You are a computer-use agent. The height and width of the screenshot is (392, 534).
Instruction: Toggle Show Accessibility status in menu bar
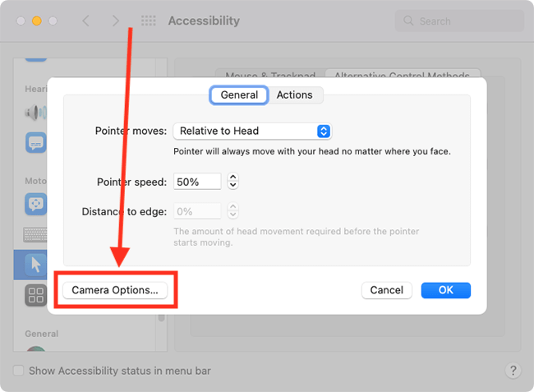coord(18,371)
